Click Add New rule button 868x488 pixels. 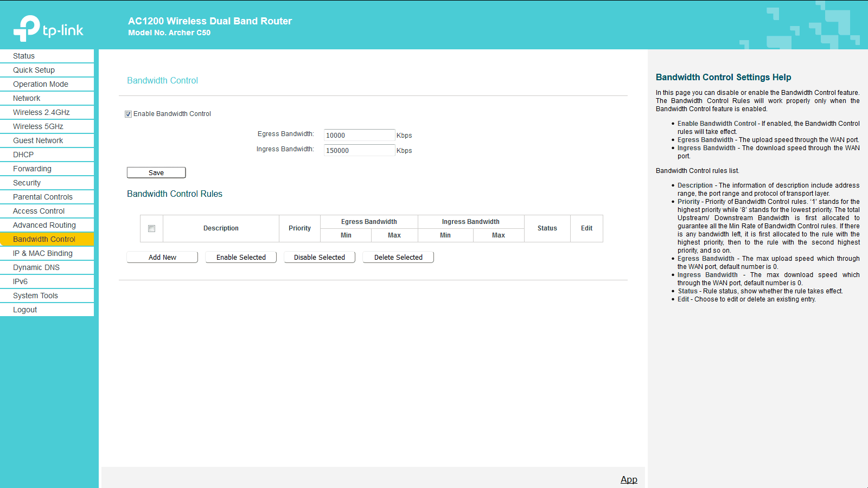(162, 257)
